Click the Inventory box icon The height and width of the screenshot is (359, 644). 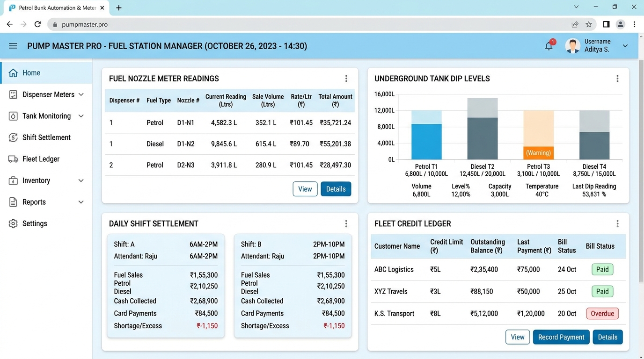tap(13, 180)
